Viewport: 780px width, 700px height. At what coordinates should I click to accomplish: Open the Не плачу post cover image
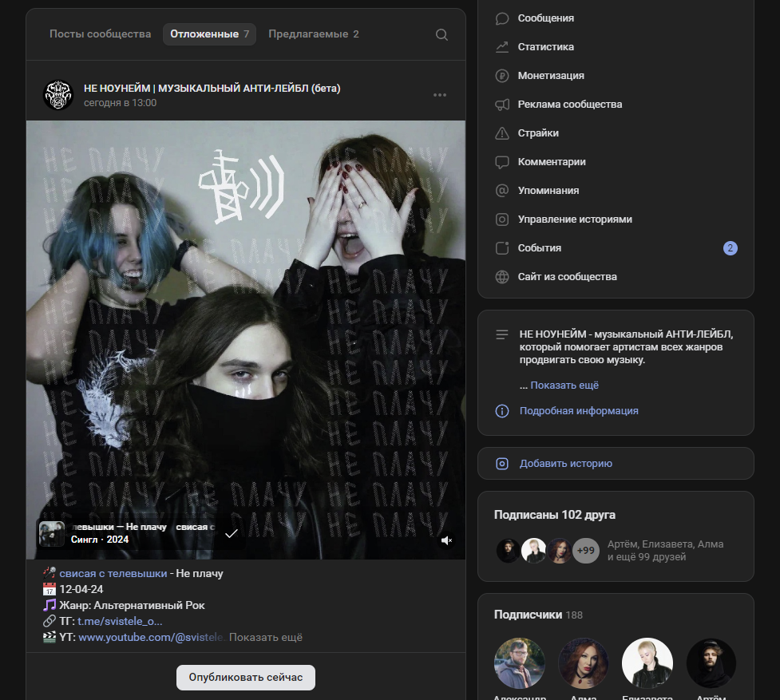tap(246, 340)
